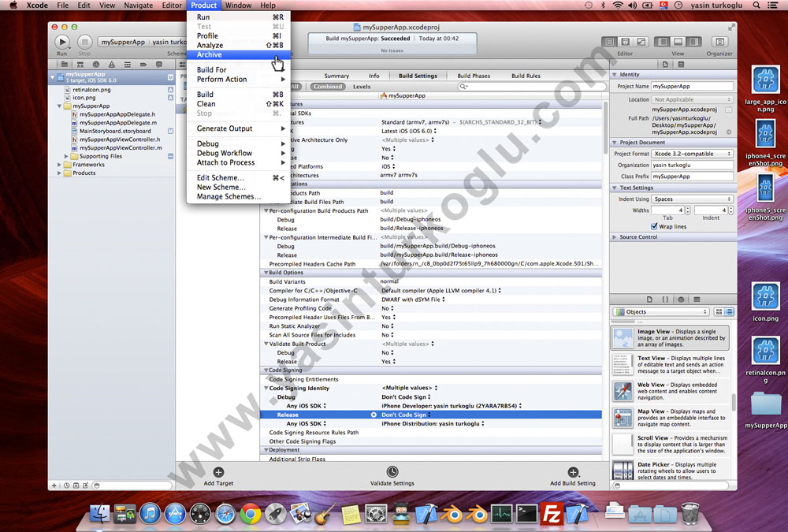Image resolution: width=788 pixels, height=532 pixels.
Task: Expand the Supporting Files folder
Action: pos(66,156)
